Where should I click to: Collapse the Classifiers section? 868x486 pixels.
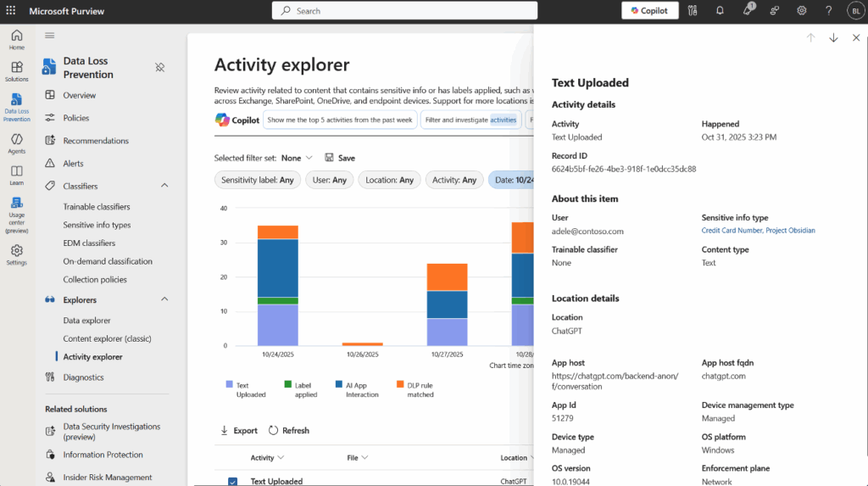coord(164,186)
